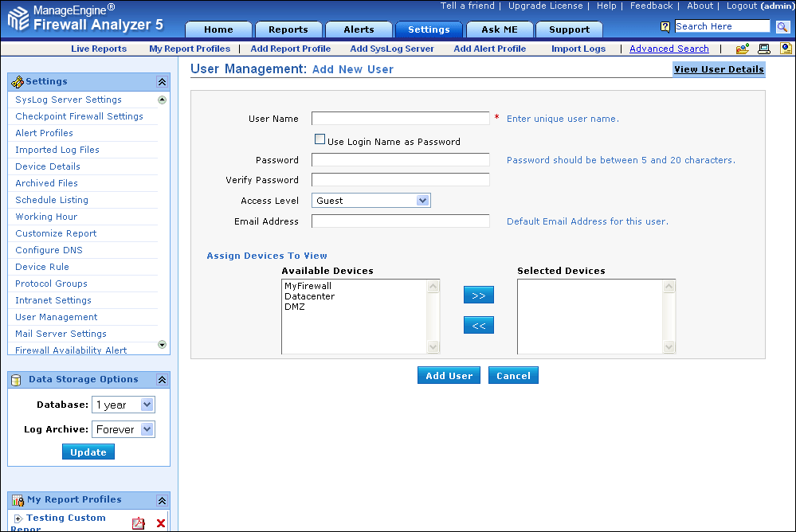Click the ManageEngine Firewall Analyzer logo
This screenshot has width=796, height=532.
(x=86, y=18)
